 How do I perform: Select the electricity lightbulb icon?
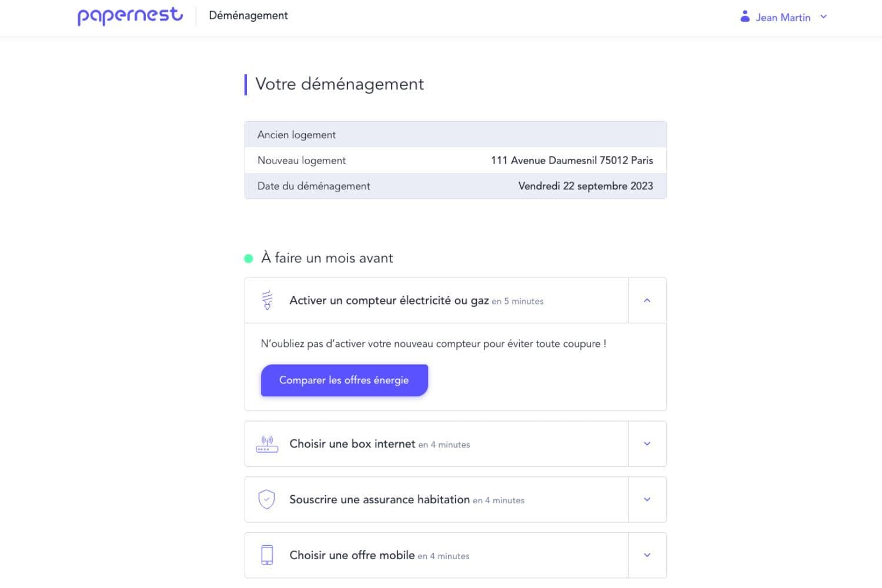pyautogui.click(x=268, y=300)
